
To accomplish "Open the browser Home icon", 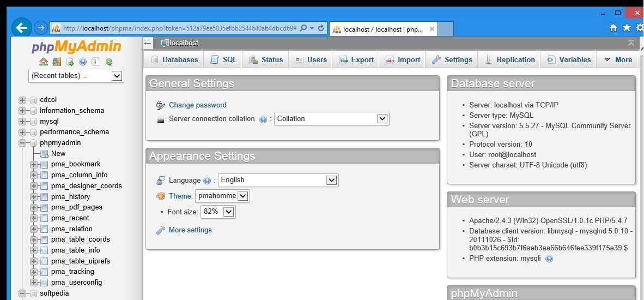I will click(x=613, y=27).
